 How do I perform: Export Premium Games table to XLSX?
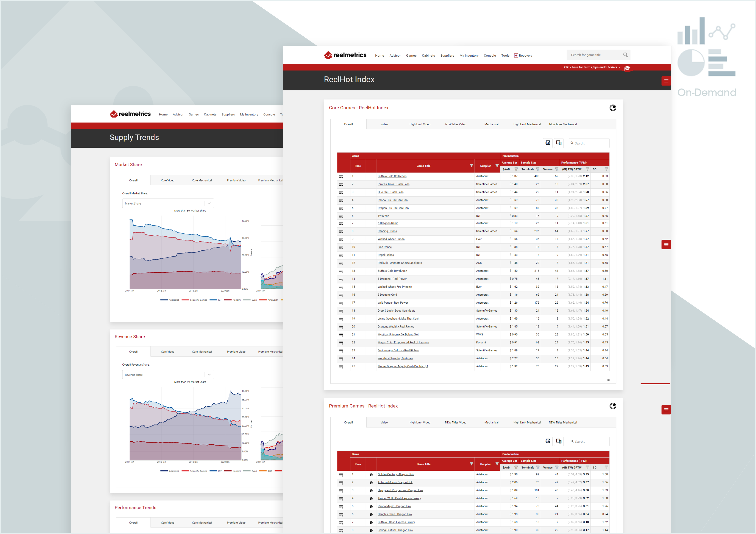click(548, 441)
